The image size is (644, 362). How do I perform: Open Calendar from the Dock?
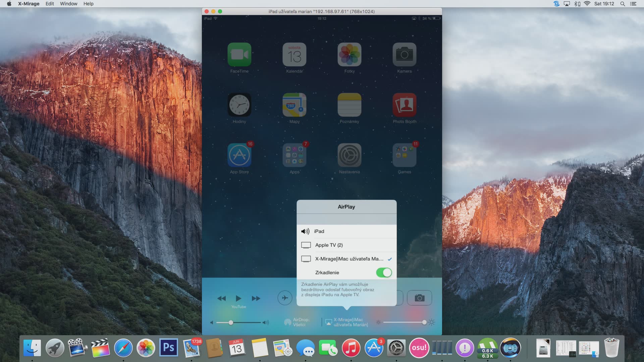pyautogui.click(x=237, y=348)
